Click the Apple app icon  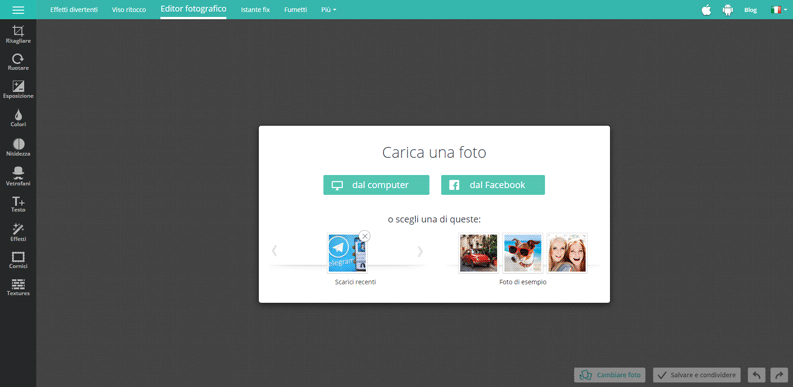(x=707, y=10)
